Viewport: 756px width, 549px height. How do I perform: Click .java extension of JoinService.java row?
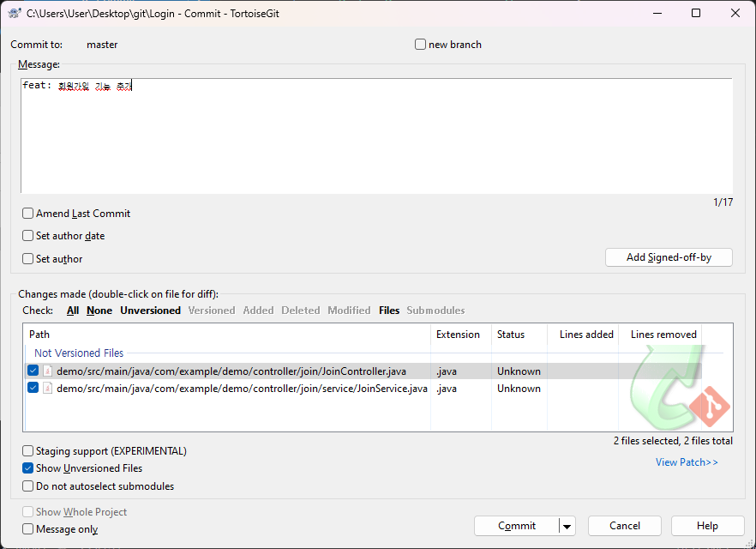pyautogui.click(x=447, y=389)
